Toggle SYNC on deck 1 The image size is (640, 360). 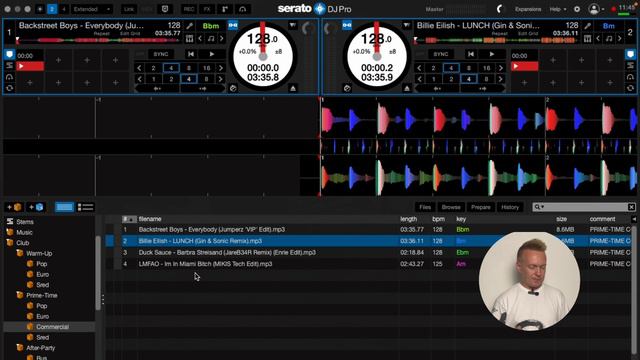(161, 54)
